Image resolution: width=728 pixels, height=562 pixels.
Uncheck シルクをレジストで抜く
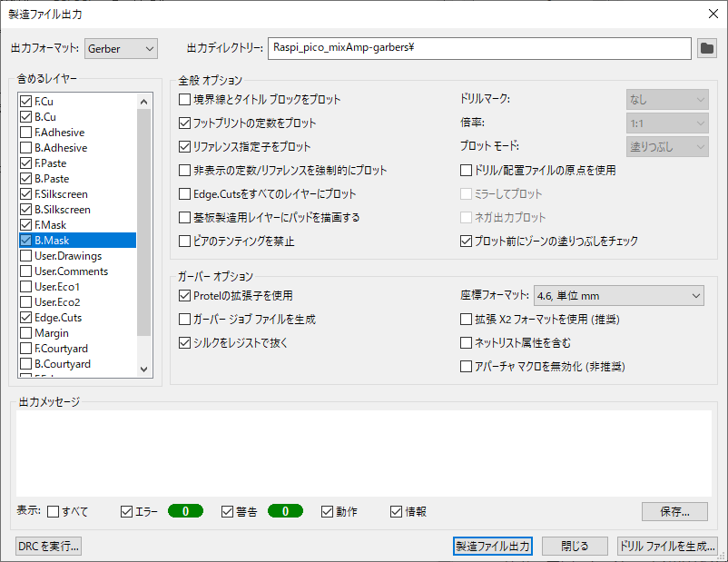click(185, 343)
